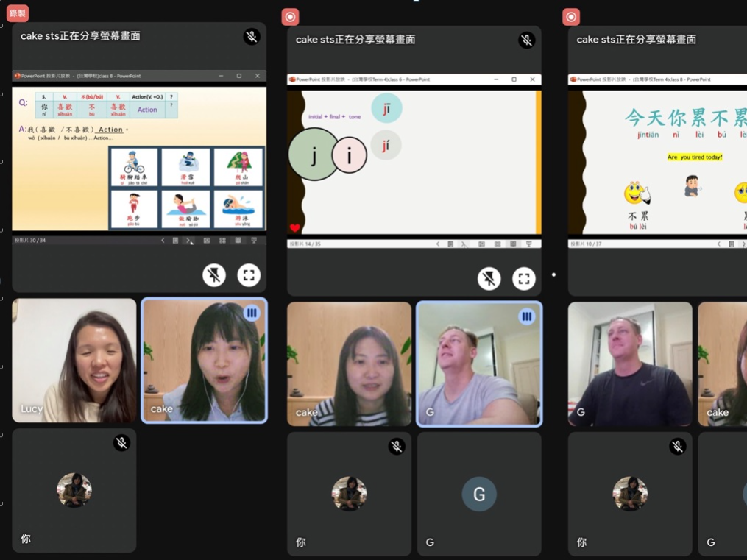The width and height of the screenshot is (747, 560).
Task: Click the blue audio indicator on cake's highlighted tile
Action: pos(252,313)
